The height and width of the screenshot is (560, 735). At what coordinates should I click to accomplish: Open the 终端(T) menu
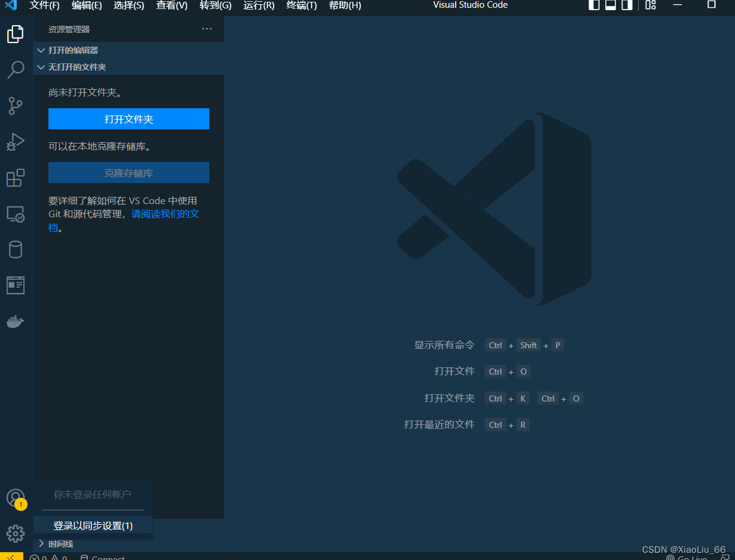pos(302,5)
